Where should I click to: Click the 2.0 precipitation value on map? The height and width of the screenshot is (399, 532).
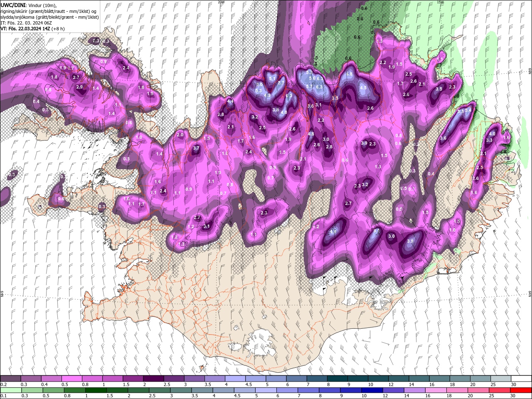[x=180, y=135]
